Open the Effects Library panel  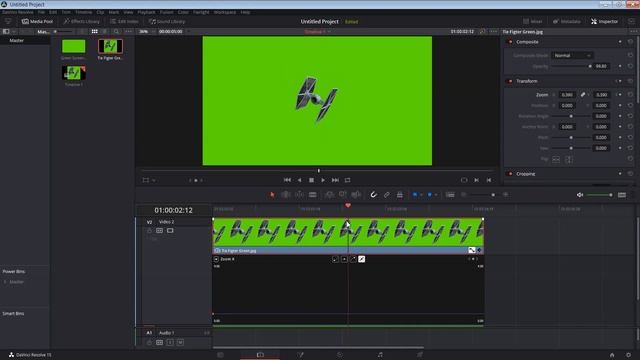tap(82, 21)
